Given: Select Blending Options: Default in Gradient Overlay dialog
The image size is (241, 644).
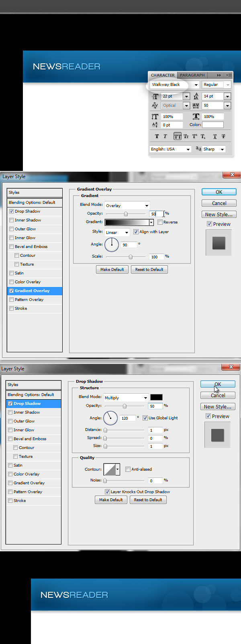Looking at the screenshot, I should pyautogui.click(x=35, y=202).
